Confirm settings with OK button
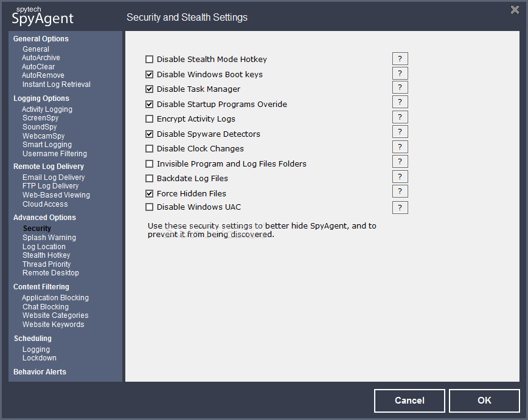 point(484,401)
